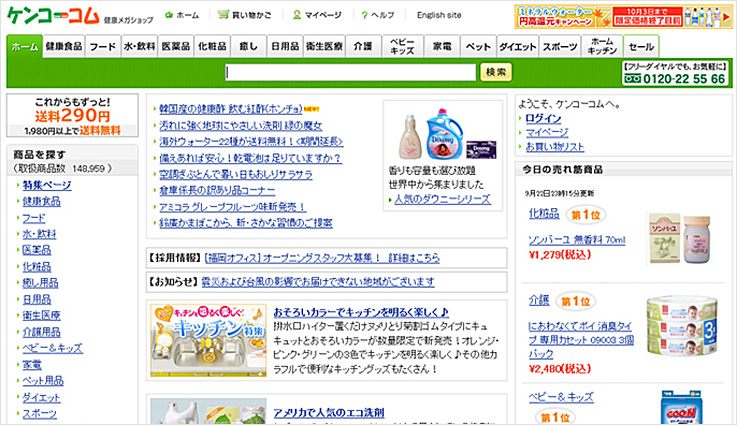Open the セール tab
This screenshot has height=425, width=737.
point(641,47)
